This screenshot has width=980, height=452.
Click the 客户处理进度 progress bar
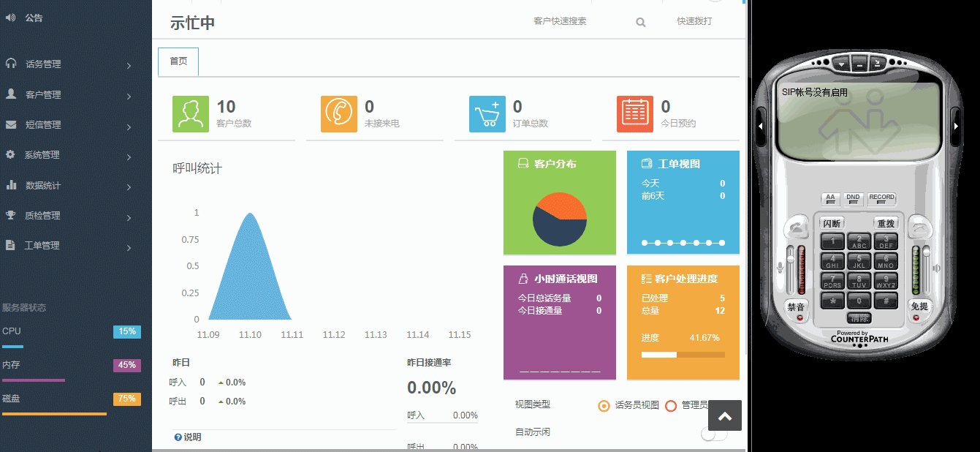pos(681,354)
